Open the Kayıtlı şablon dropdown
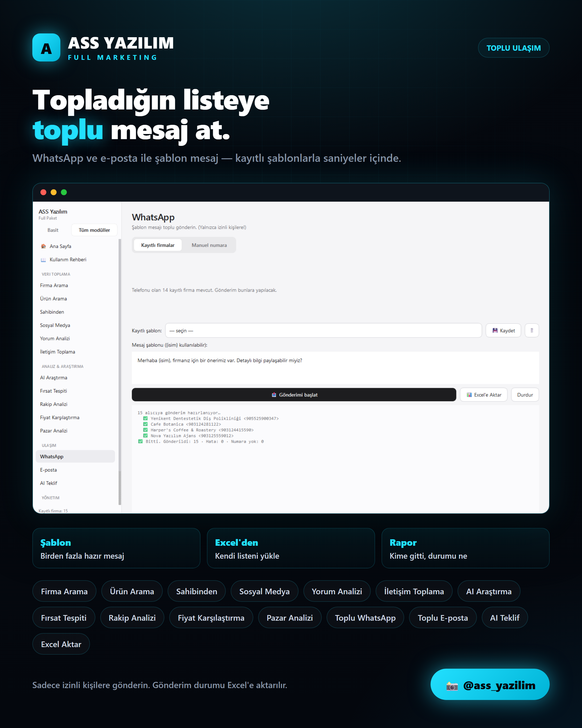 click(x=323, y=330)
